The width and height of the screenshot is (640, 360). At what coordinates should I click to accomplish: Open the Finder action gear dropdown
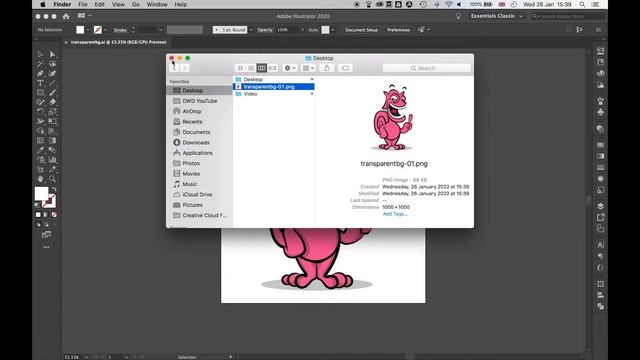click(x=290, y=68)
